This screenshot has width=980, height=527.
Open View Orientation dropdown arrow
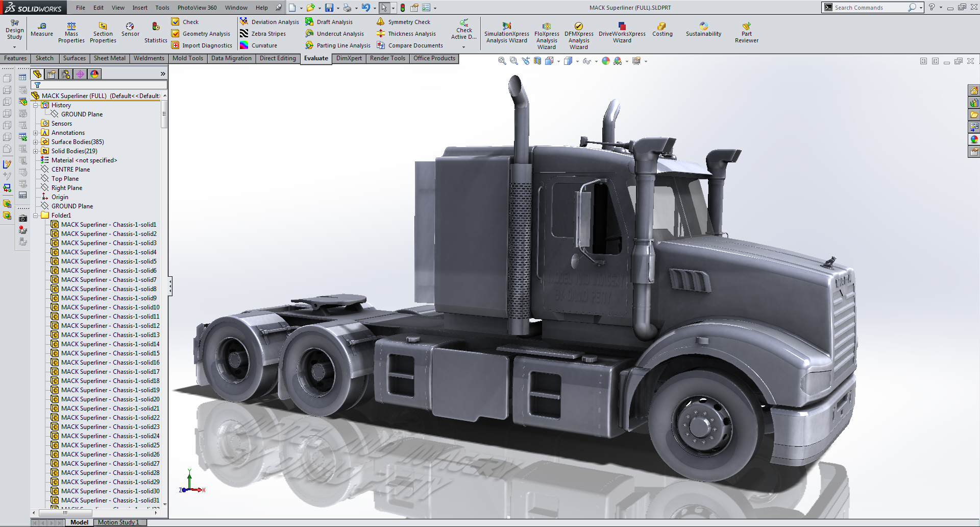[558, 61]
